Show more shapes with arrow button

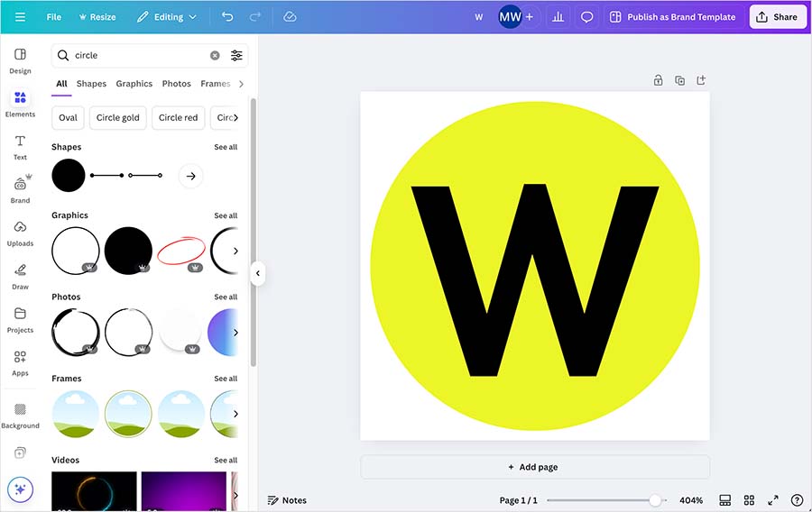pyautogui.click(x=190, y=176)
